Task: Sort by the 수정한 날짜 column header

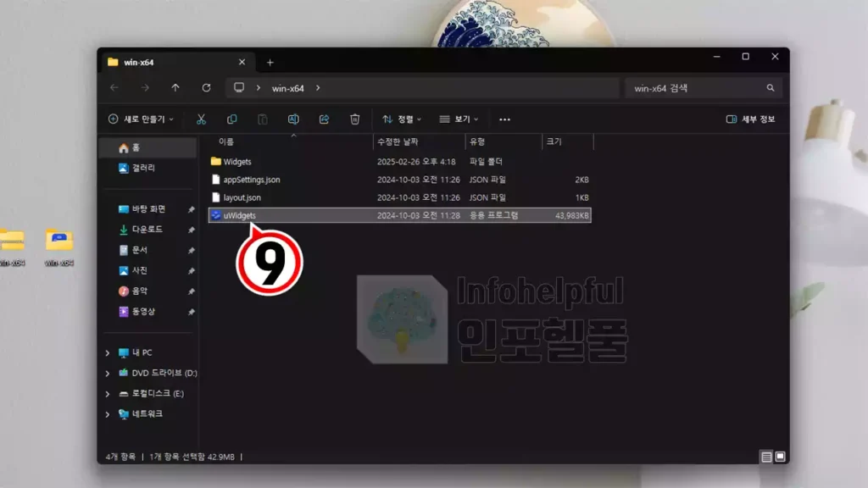Action: point(398,141)
